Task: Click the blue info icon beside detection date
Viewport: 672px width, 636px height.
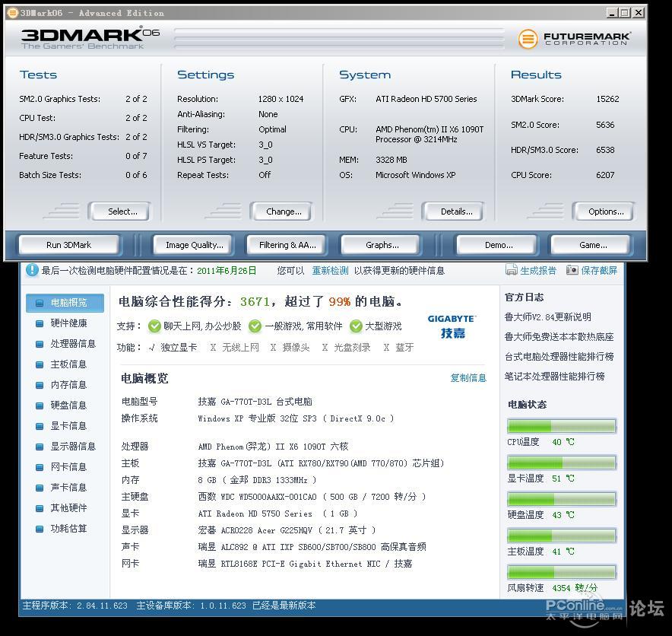Action: (32, 270)
